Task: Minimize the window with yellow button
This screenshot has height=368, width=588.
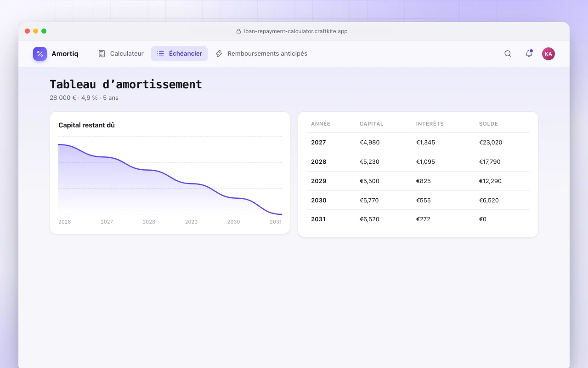Action: point(36,31)
